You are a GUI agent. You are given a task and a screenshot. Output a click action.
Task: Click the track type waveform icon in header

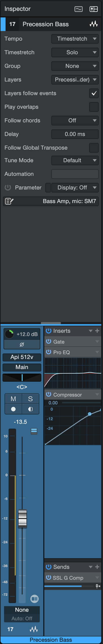click(94, 24)
